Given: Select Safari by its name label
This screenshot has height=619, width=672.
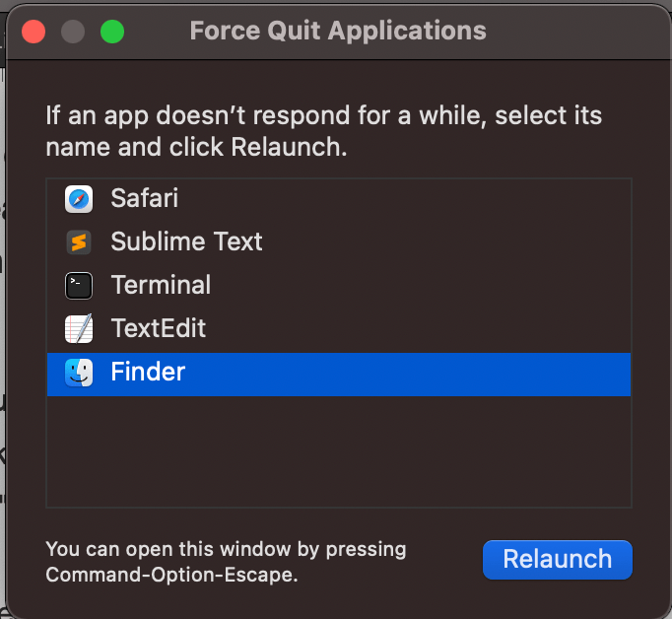Looking at the screenshot, I should point(144,198).
